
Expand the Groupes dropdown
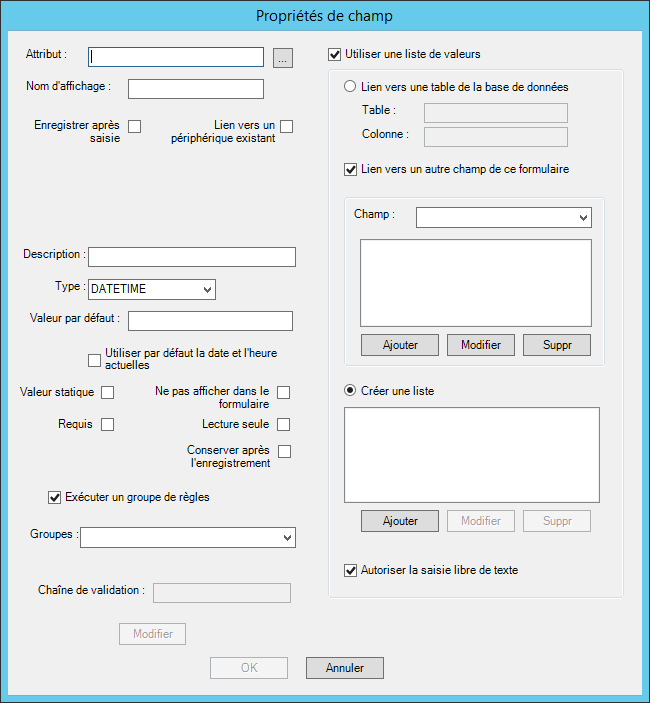pyautogui.click(x=188, y=538)
